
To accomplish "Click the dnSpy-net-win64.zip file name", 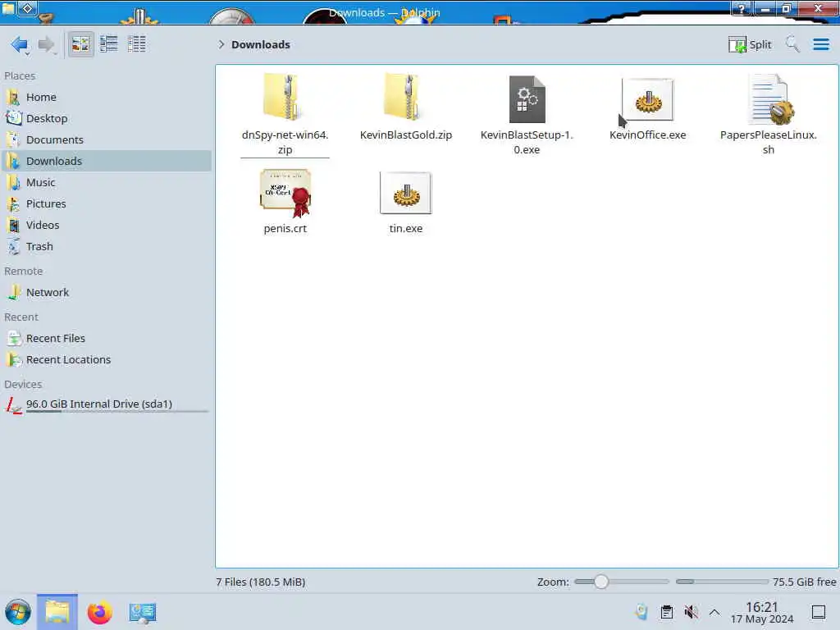I will pos(285,143).
